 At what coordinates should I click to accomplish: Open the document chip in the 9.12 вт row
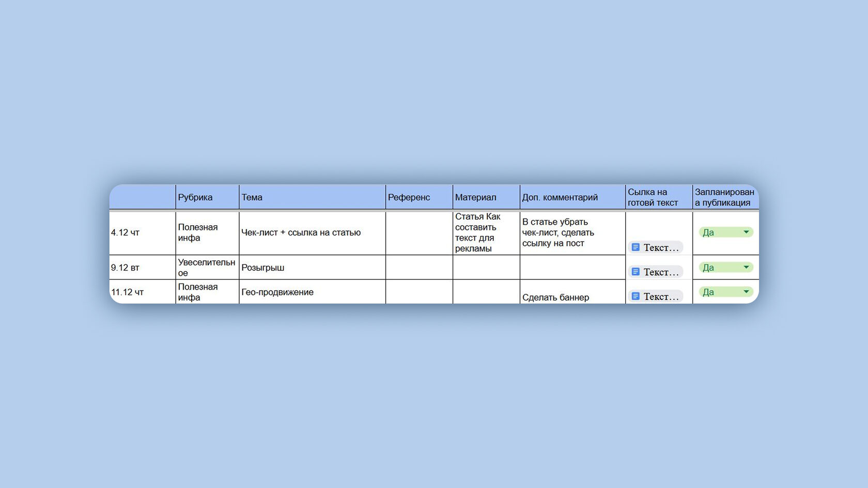(655, 272)
